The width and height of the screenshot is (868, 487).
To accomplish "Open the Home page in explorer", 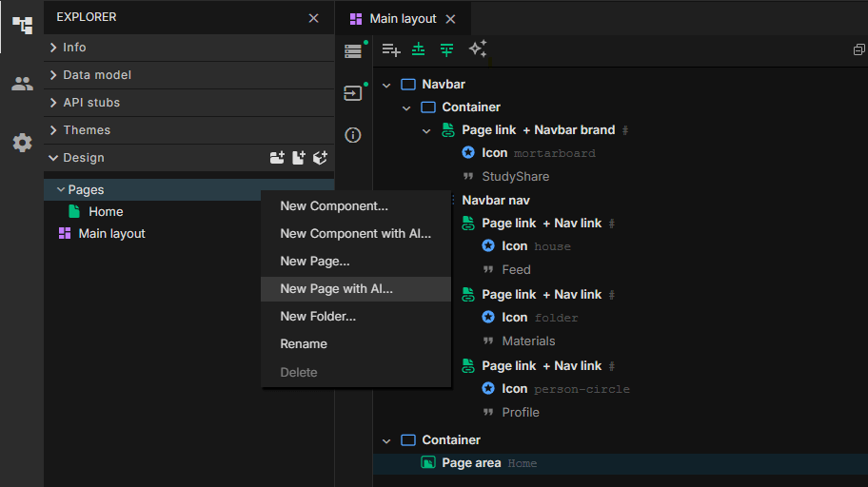I will tap(106, 212).
